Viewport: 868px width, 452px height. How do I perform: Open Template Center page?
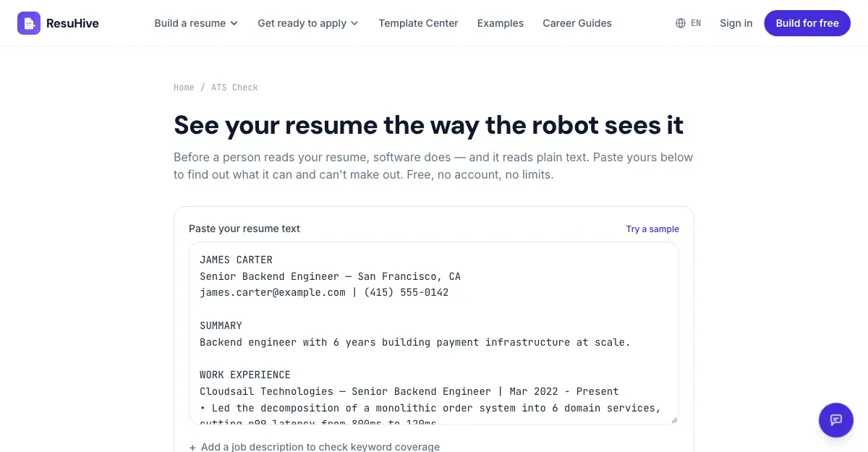(418, 23)
